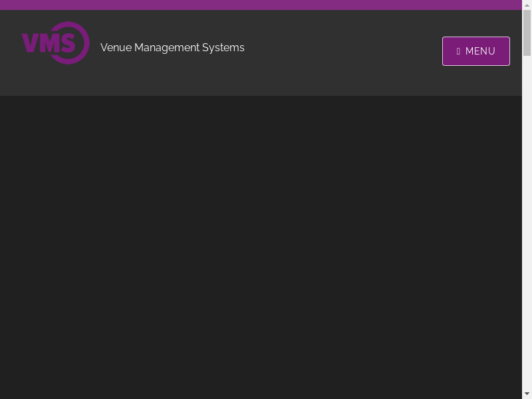The width and height of the screenshot is (532, 399).
Task: Click the hamburger glyph inside the MENU button
Action: click(458, 51)
